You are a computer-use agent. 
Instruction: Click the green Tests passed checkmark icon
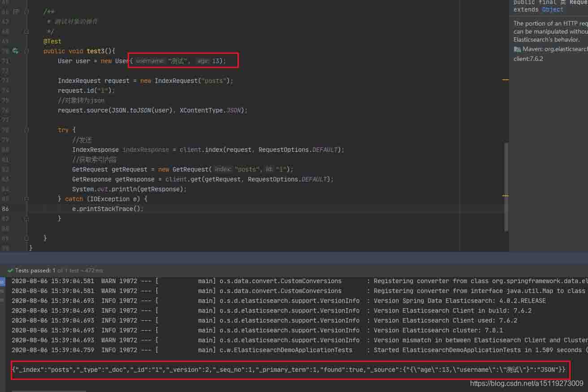click(10, 271)
